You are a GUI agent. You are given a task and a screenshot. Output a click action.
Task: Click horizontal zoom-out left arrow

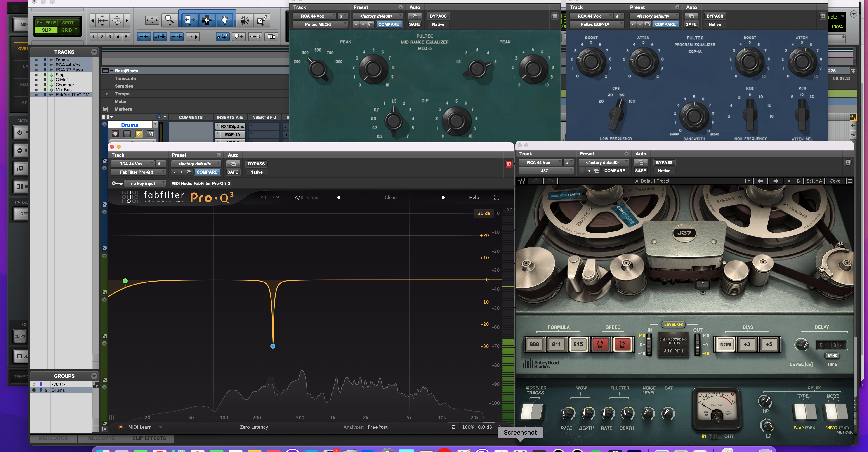tap(93, 20)
